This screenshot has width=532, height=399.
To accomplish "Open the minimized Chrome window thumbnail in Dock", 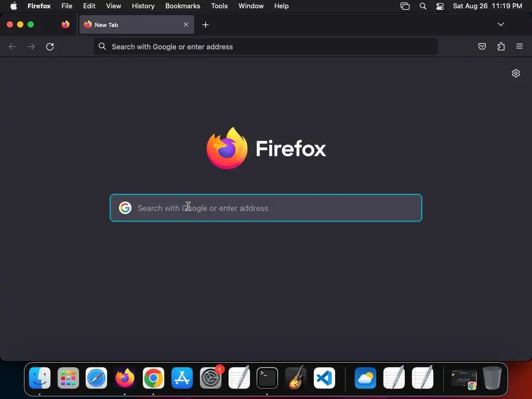I will click(464, 379).
